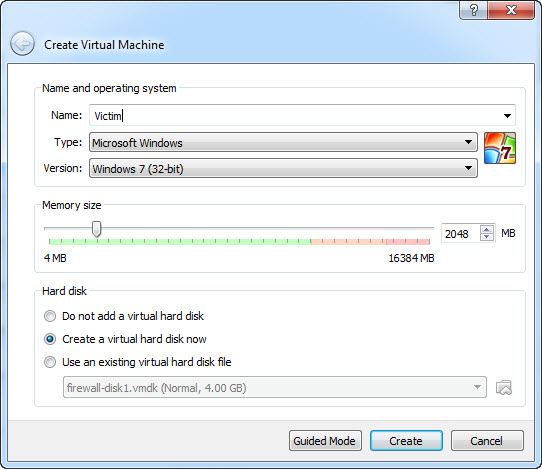Increase memory with the spinbox up arrow
Viewport: 542px width, 469px height.
[487, 229]
